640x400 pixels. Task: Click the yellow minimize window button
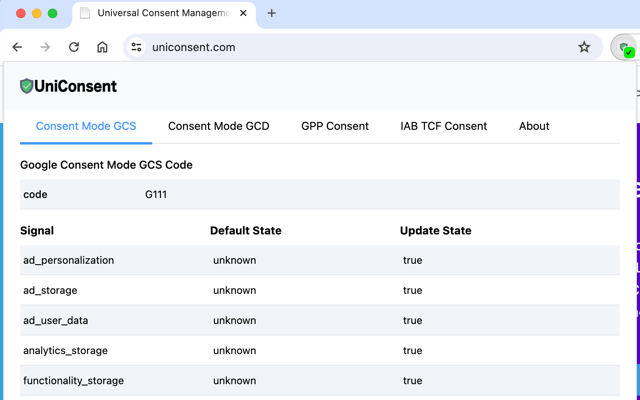[37, 13]
